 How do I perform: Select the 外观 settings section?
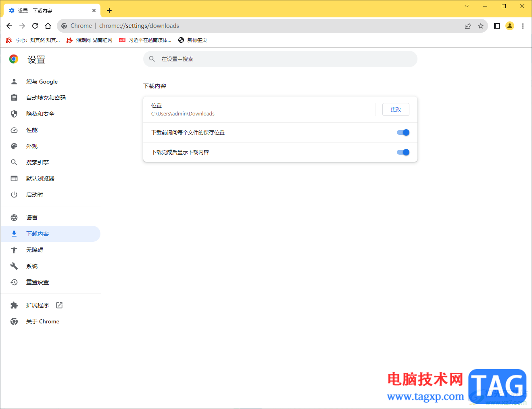pos(31,146)
